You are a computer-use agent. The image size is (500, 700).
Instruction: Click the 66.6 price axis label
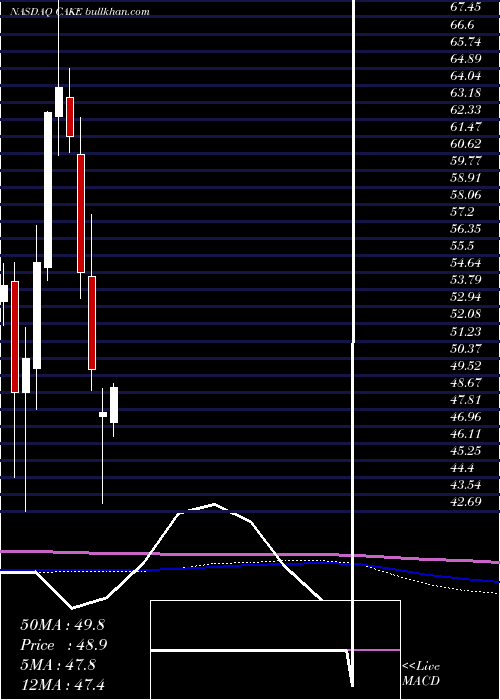click(462, 25)
